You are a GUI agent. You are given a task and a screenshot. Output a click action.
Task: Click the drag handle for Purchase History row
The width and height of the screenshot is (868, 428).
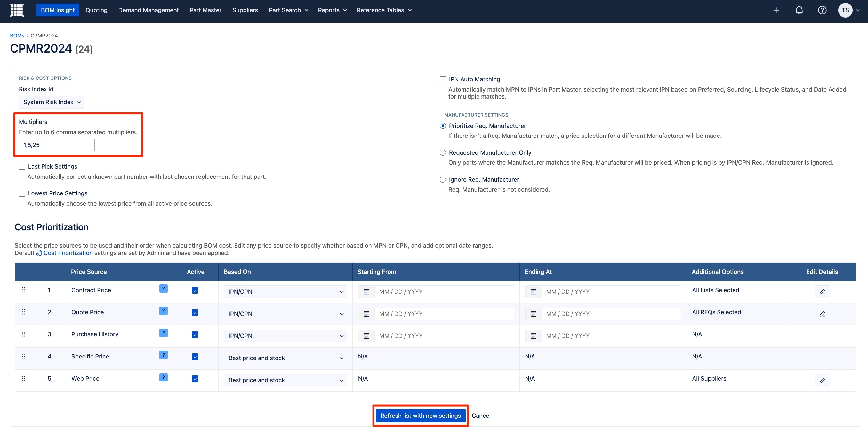tap(23, 334)
